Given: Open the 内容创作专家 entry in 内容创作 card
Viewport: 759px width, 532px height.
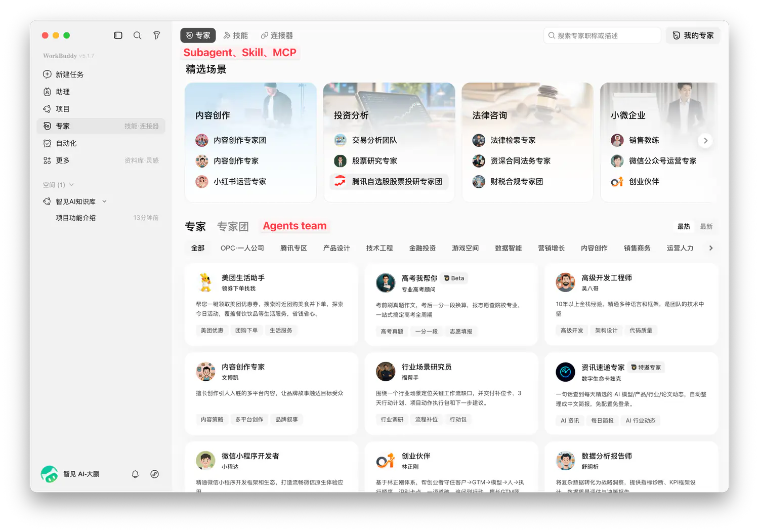Looking at the screenshot, I should point(227,161).
